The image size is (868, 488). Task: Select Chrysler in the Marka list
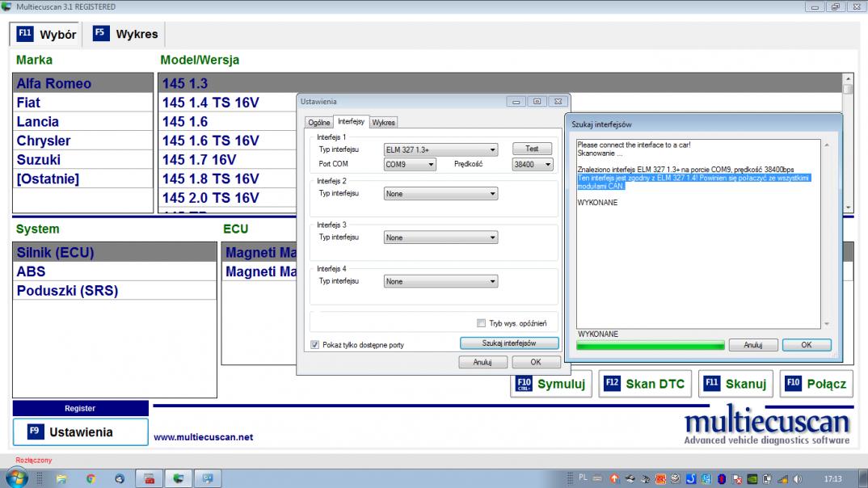coord(83,141)
